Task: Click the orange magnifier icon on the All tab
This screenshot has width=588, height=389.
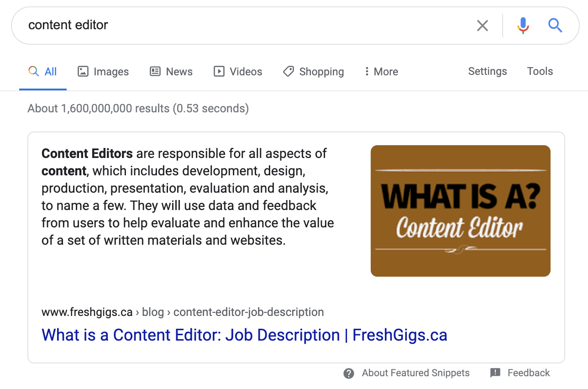Action: 33,71
